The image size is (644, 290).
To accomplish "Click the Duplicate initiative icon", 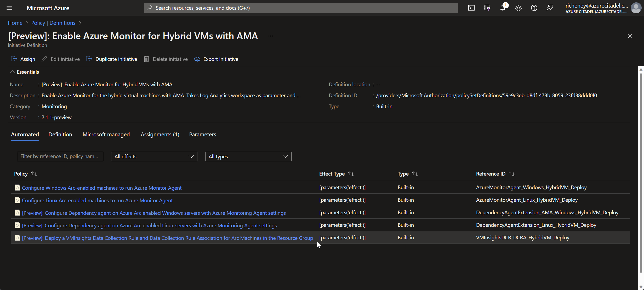I will click(89, 59).
